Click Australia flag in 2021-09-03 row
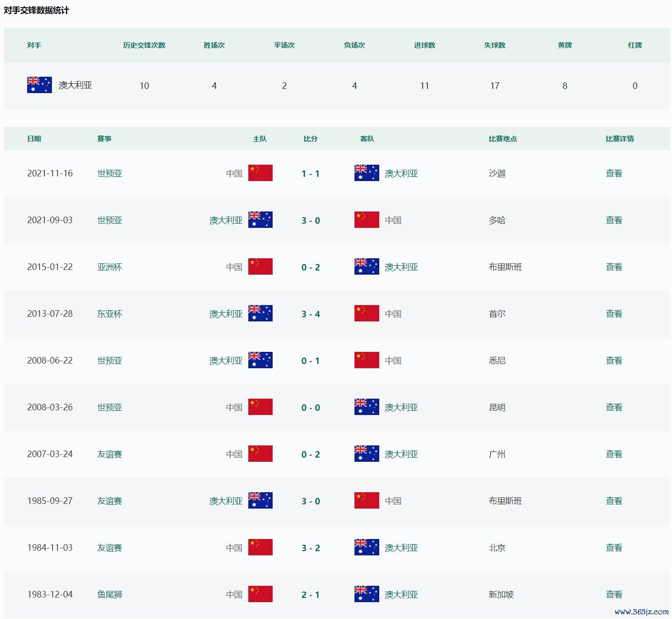The image size is (672, 619). click(260, 220)
